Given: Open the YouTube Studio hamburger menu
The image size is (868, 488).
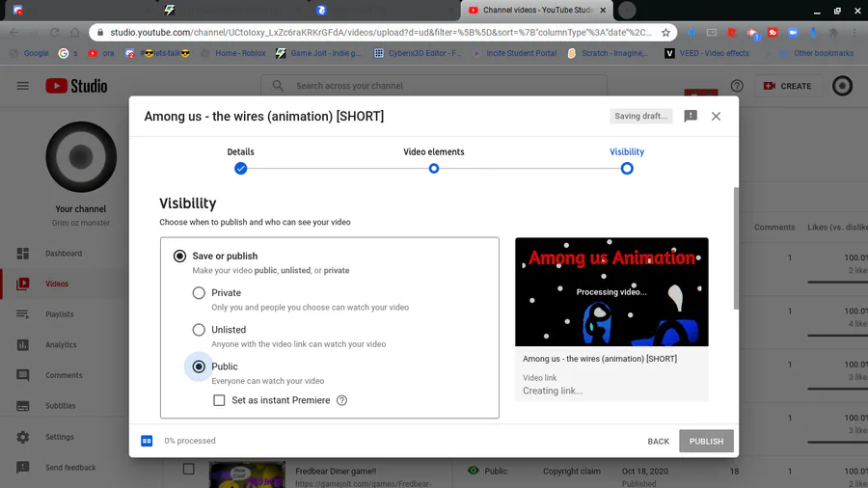Looking at the screenshot, I should click(x=23, y=86).
